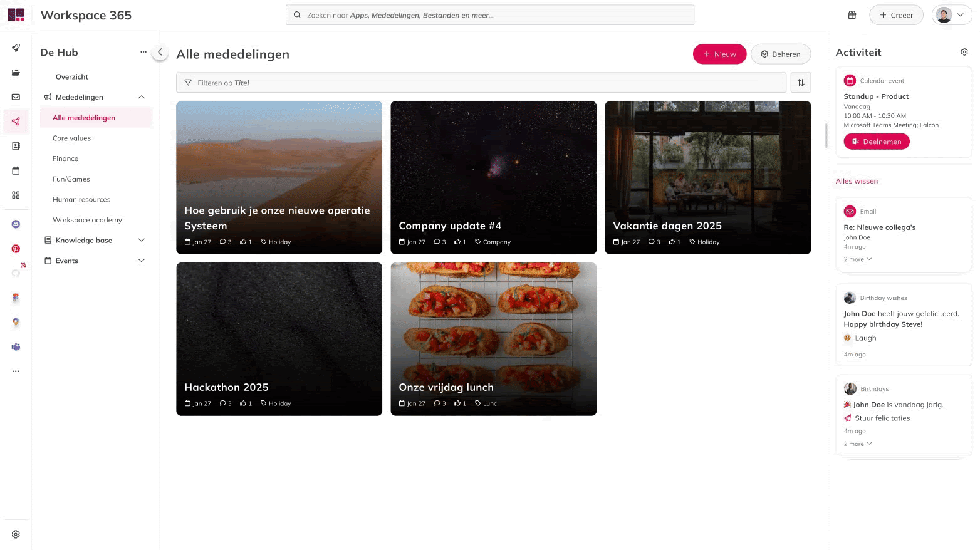Image resolution: width=980 pixels, height=550 pixels.
Task: Open Hackathon 2025 card
Action: pyautogui.click(x=279, y=339)
